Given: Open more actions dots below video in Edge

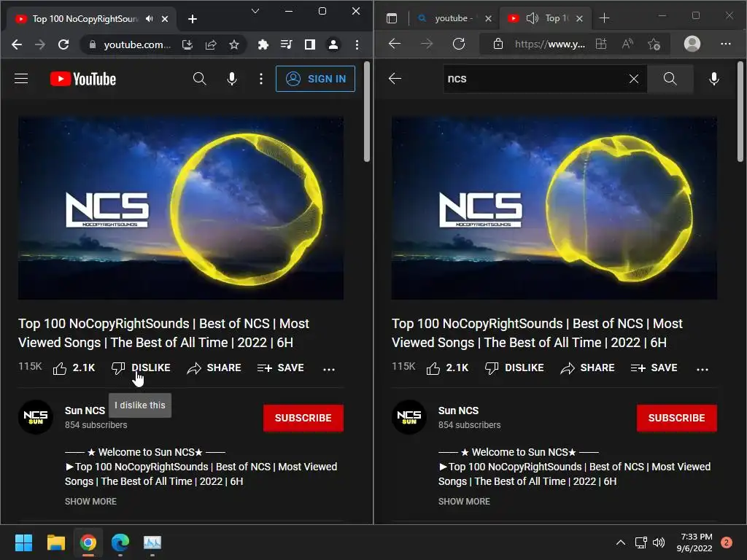Looking at the screenshot, I should click(703, 369).
